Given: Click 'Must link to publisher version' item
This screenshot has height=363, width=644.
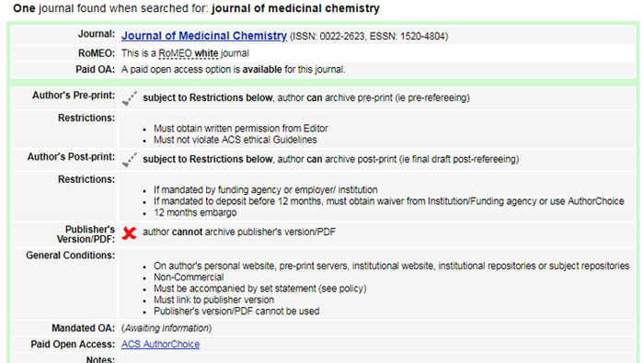Looking at the screenshot, I should [214, 300].
